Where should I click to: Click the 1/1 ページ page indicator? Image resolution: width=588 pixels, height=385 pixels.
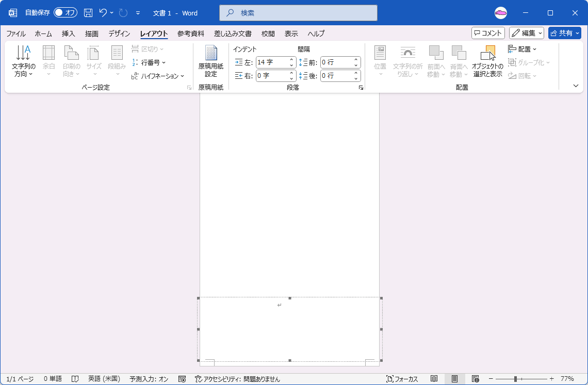(20, 379)
